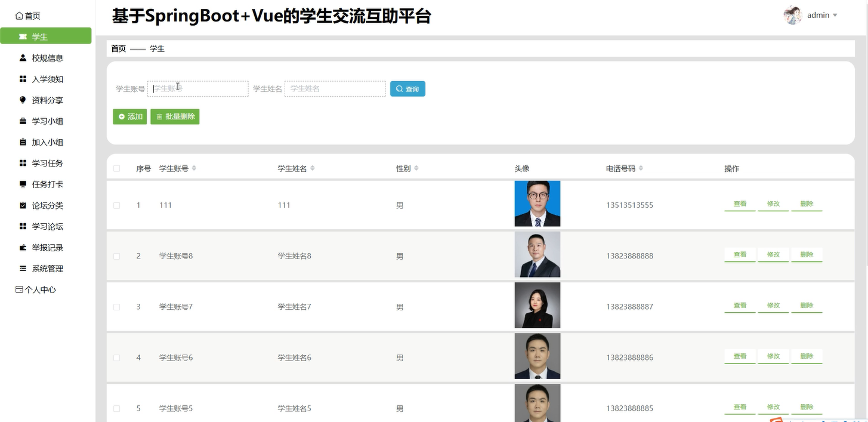Screen dimensions: 868x422
Task: Sort by 学生账号 column arrows
Action: click(x=194, y=169)
